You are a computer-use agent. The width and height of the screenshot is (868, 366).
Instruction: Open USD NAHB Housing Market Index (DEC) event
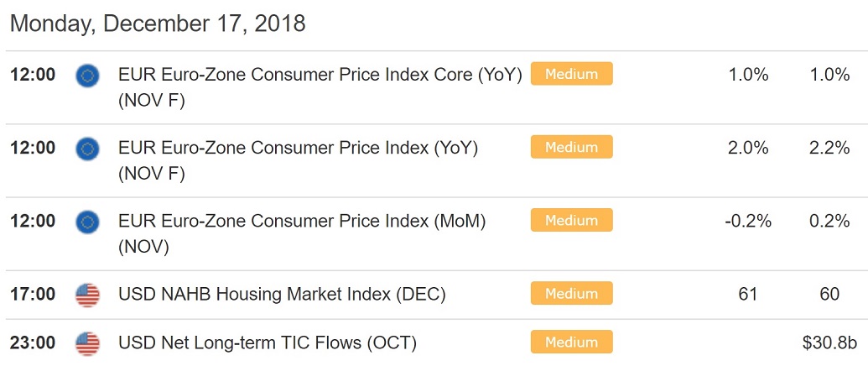pyautogui.click(x=282, y=294)
